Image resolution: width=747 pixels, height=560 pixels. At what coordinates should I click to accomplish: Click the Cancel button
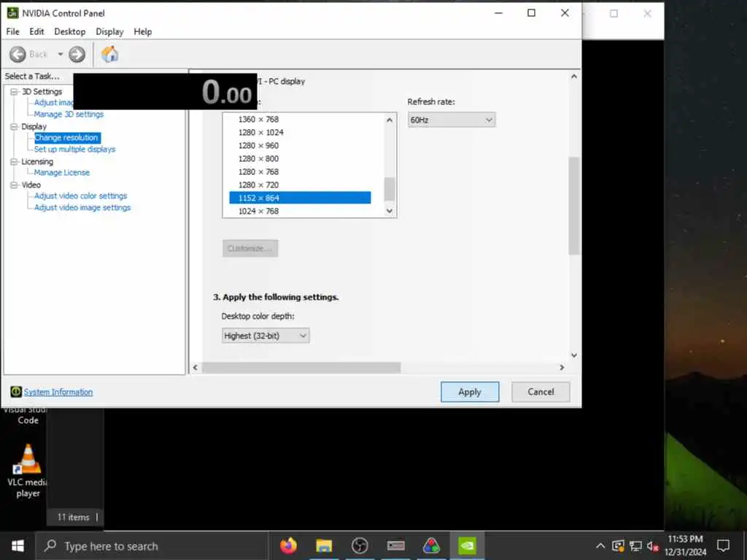coord(541,392)
